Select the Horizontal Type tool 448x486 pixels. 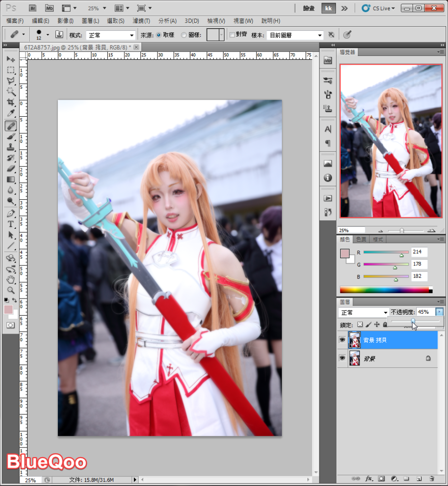[x=10, y=224]
